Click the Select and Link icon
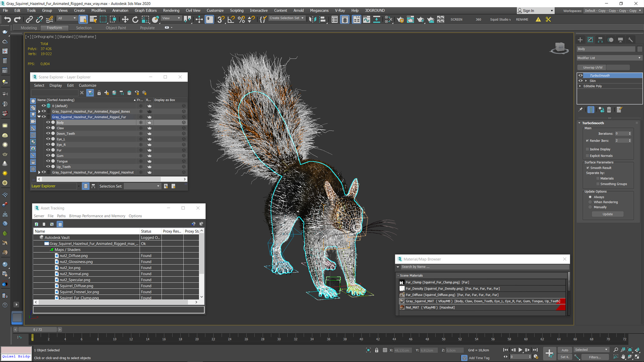The image size is (644, 362). coord(29,19)
